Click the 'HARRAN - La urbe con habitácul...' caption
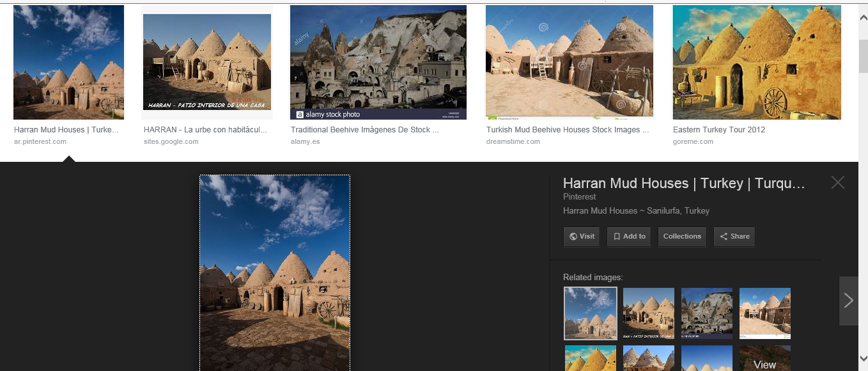868x371 pixels. [205, 130]
